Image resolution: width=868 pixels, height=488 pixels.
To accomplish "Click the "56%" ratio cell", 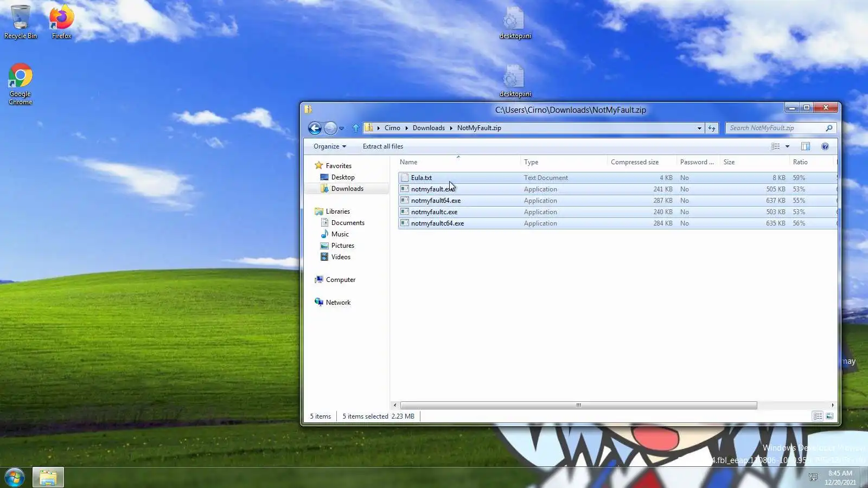I will pyautogui.click(x=799, y=223).
